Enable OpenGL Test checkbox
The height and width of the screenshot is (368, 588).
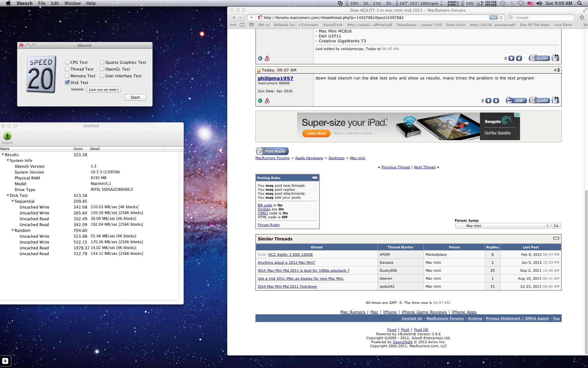[102, 69]
